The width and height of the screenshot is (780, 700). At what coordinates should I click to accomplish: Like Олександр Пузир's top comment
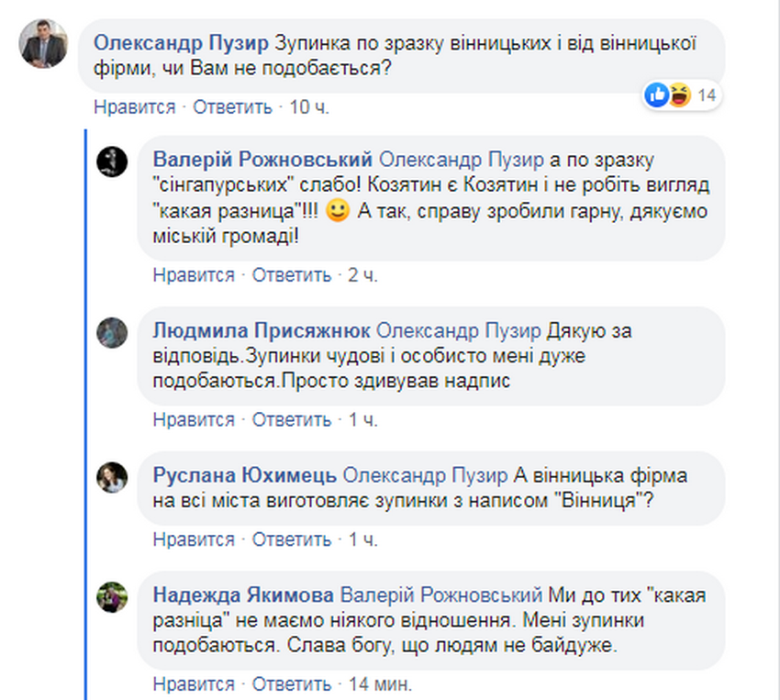pyautogui.click(x=134, y=107)
